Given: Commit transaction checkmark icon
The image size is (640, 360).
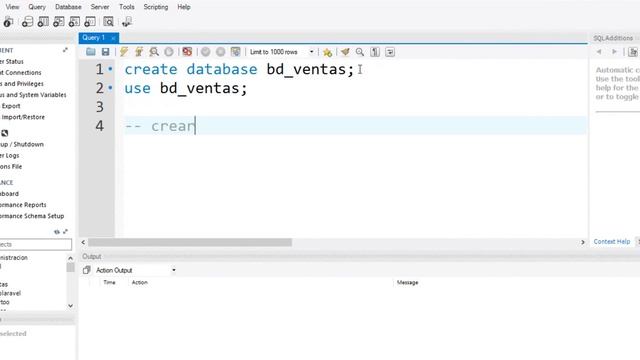Looking at the screenshot, I should pos(206,52).
